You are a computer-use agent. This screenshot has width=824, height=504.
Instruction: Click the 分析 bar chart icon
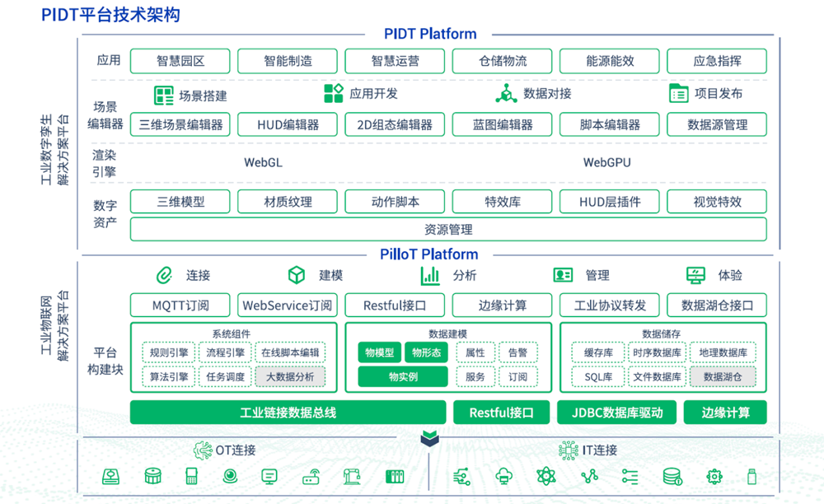(x=430, y=275)
